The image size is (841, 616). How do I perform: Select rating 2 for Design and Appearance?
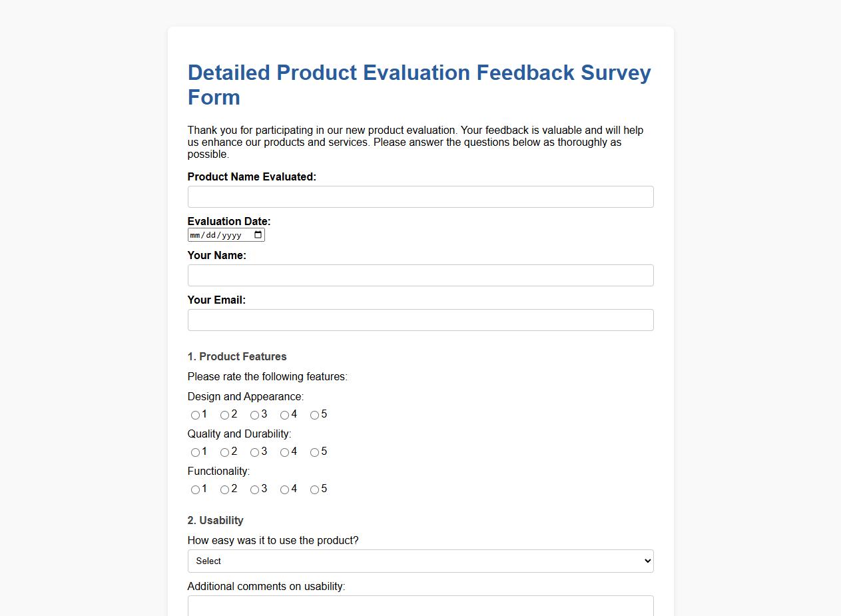coord(223,415)
